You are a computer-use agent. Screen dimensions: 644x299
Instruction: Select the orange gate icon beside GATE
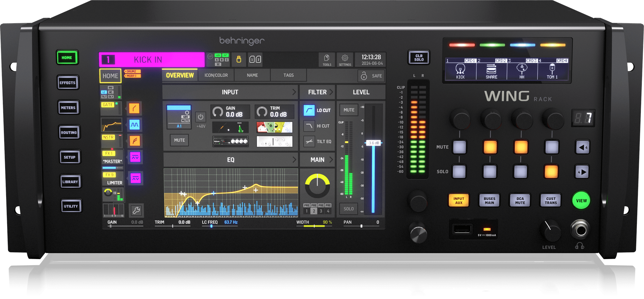point(134,108)
